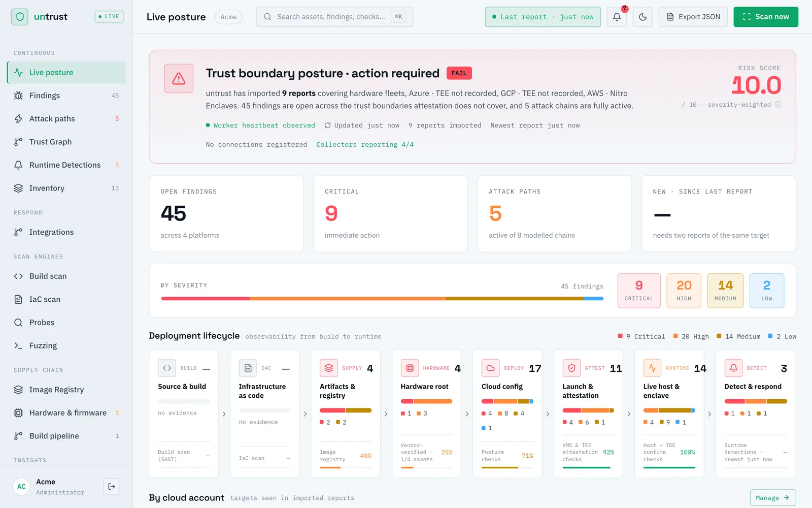Viewport: 812px width, 508px height.
Task: Open Live posture in sidebar
Action: (x=66, y=73)
